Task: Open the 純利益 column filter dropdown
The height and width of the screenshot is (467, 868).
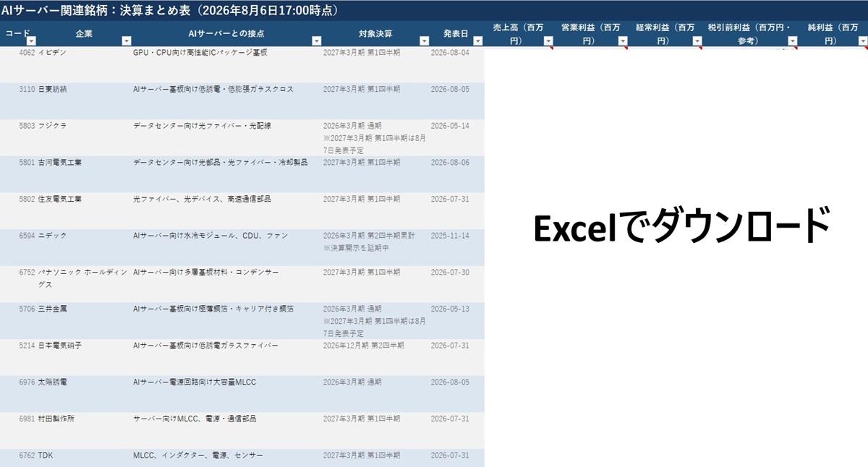Action: [x=862, y=41]
